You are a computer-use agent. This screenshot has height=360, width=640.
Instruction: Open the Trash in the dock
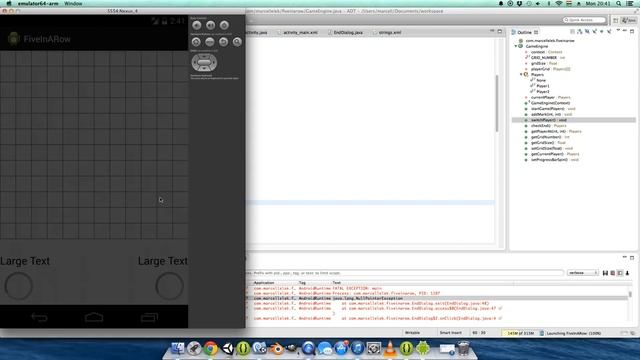tap(463, 348)
